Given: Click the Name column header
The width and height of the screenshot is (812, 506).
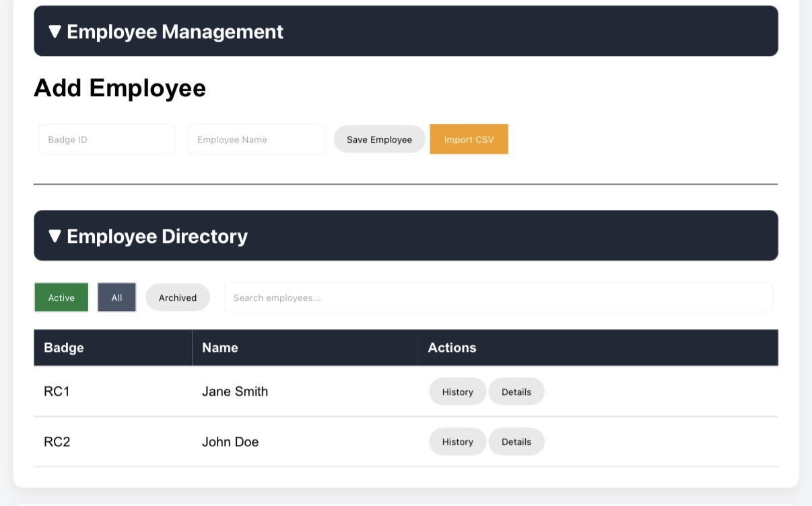Looking at the screenshot, I should pyautogui.click(x=306, y=348).
